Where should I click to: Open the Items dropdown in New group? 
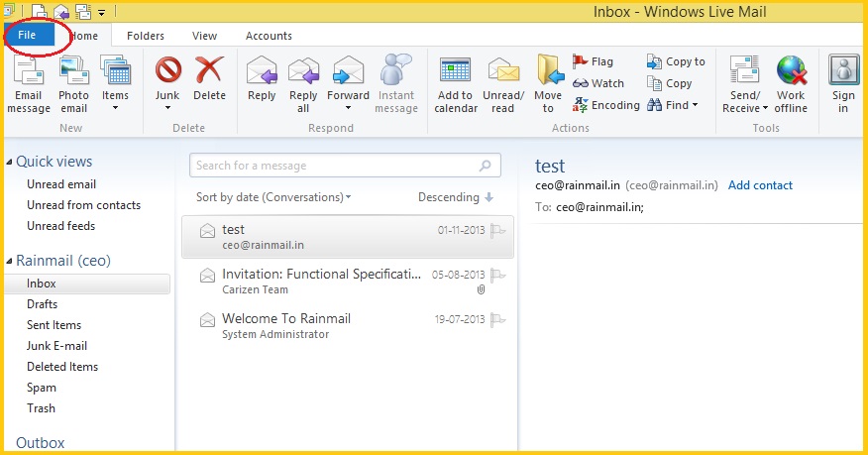pyautogui.click(x=115, y=83)
